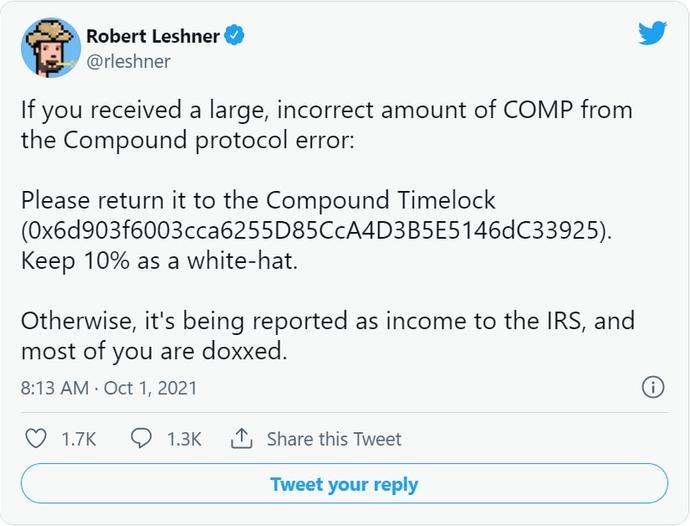The width and height of the screenshot is (690, 526).
Task: Click the tweet's first paragraph about COMP
Action: click(327, 125)
